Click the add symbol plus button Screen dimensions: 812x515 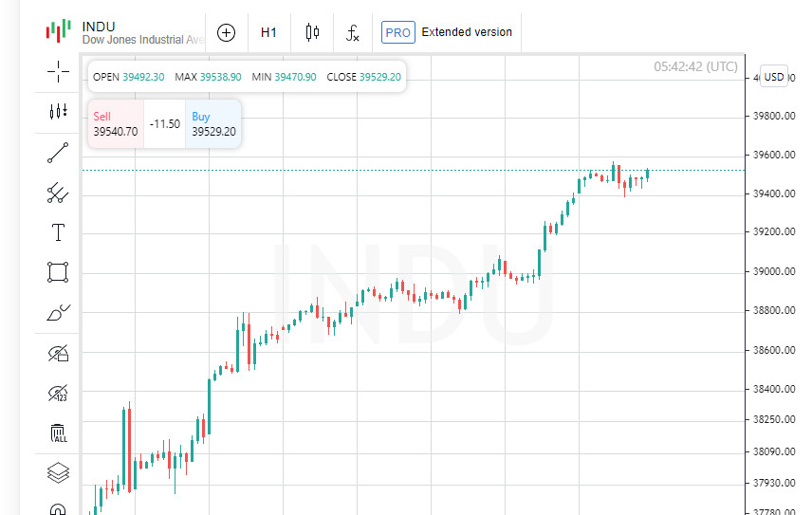[x=226, y=32]
